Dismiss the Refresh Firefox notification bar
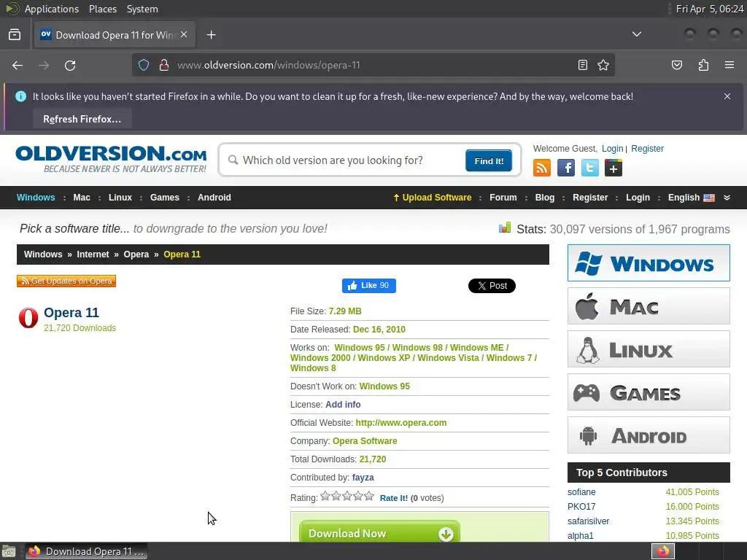Viewport: 747px width, 560px height. (727, 96)
